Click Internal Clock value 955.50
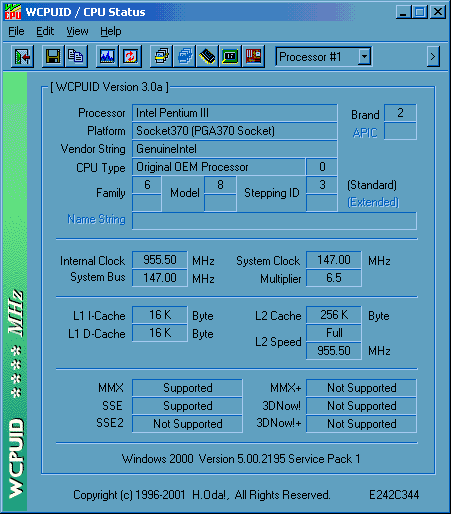The image size is (451, 514). click(160, 260)
